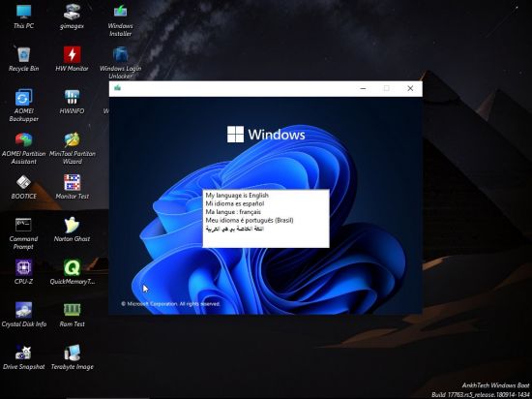
Task: Open HW Monitor icon
Action: [x=72, y=59]
